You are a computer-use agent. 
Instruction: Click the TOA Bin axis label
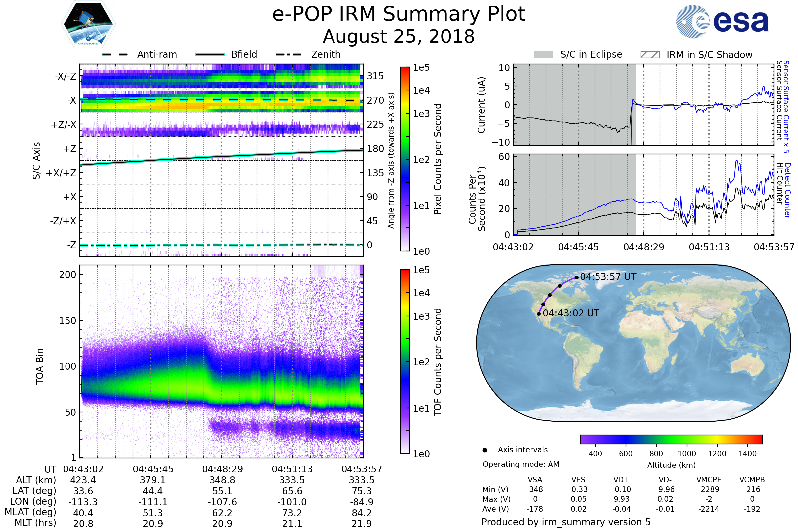click(x=39, y=366)
